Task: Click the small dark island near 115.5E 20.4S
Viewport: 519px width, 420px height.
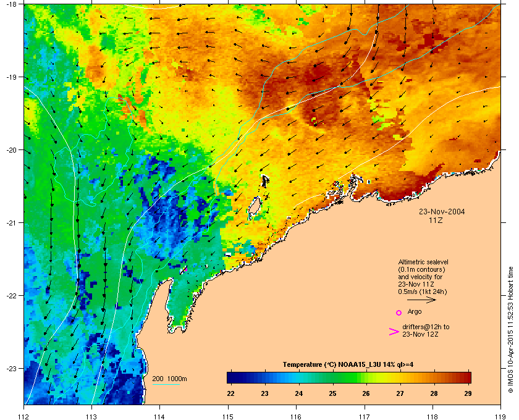Action: (265, 182)
